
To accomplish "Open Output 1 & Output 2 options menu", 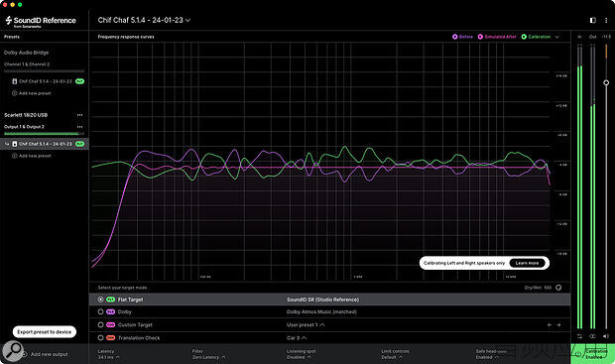I will click(x=80, y=127).
